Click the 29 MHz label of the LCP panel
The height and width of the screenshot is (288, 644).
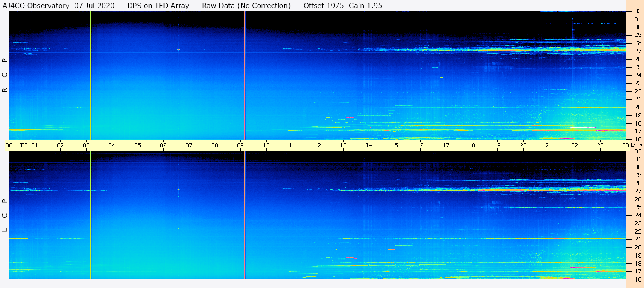[x=638, y=175]
